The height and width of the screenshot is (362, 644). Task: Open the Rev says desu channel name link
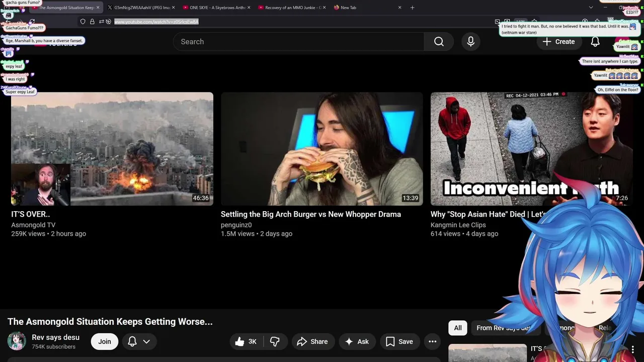(55, 337)
